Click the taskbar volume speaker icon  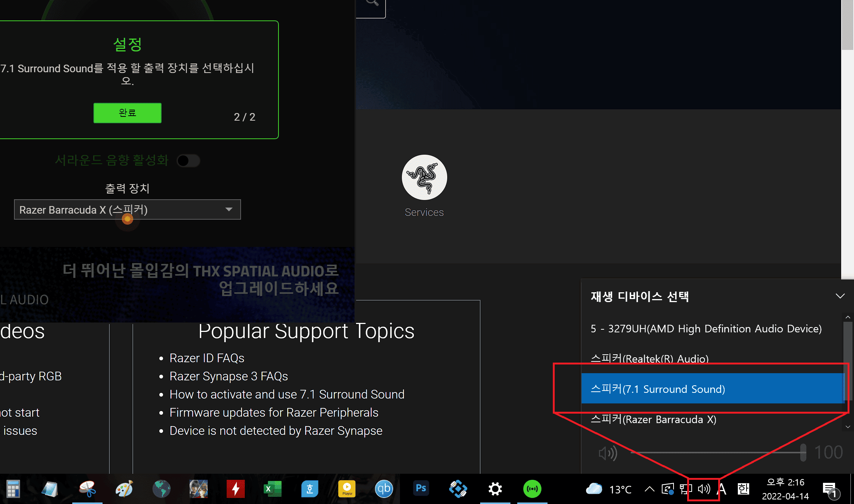pyautogui.click(x=704, y=489)
